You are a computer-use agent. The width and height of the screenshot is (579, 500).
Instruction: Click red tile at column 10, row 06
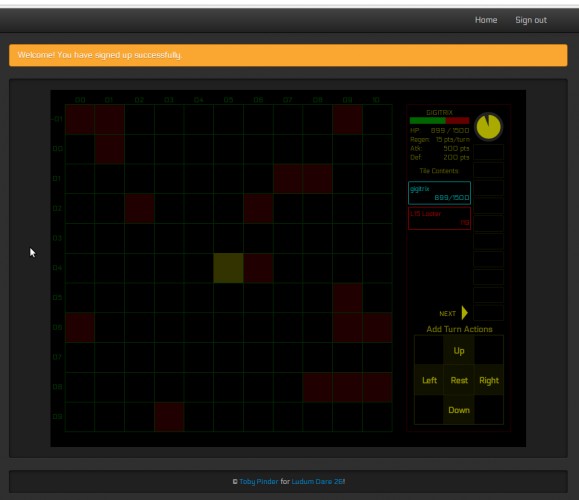pyautogui.click(x=377, y=328)
